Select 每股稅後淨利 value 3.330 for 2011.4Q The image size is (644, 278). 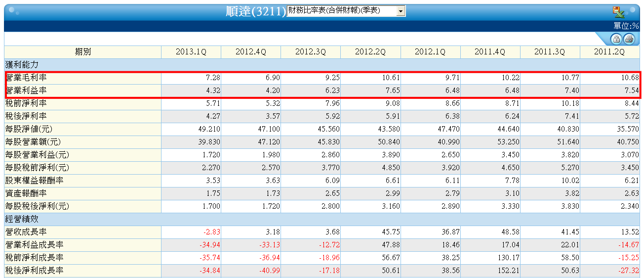[x=510, y=206]
